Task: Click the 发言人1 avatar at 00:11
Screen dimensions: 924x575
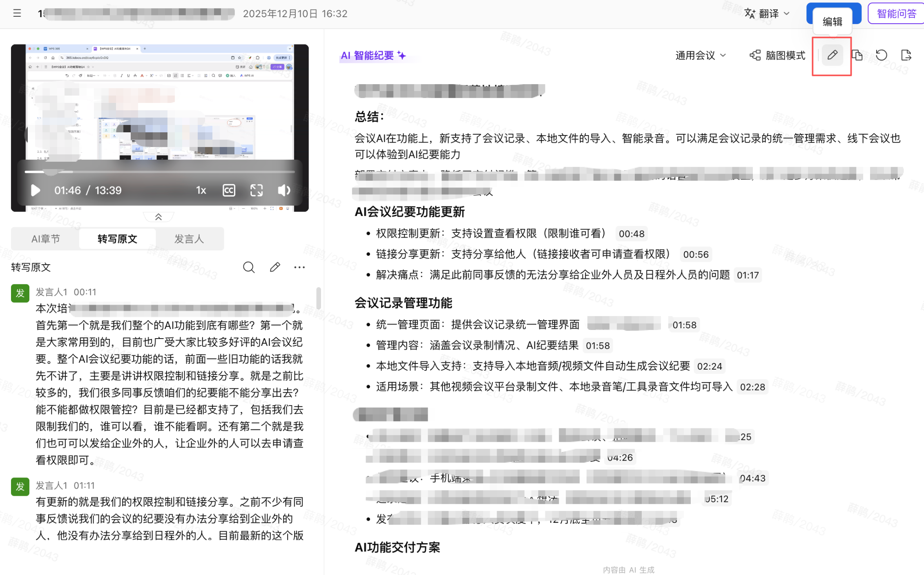Action: click(20, 293)
